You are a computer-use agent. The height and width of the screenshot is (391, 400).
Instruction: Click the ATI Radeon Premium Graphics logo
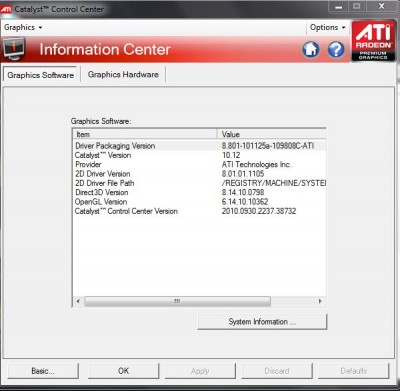pos(373,41)
